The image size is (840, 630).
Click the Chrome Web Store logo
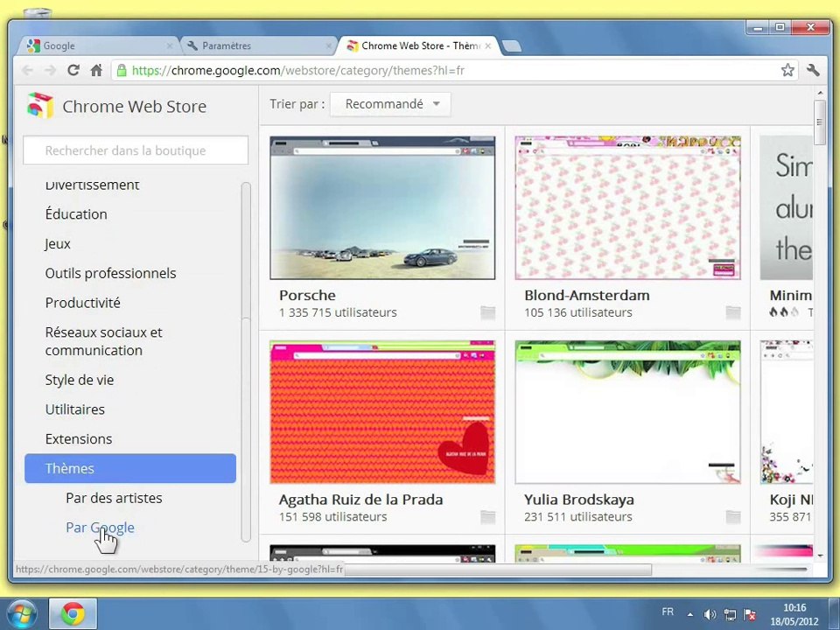coord(40,106)
